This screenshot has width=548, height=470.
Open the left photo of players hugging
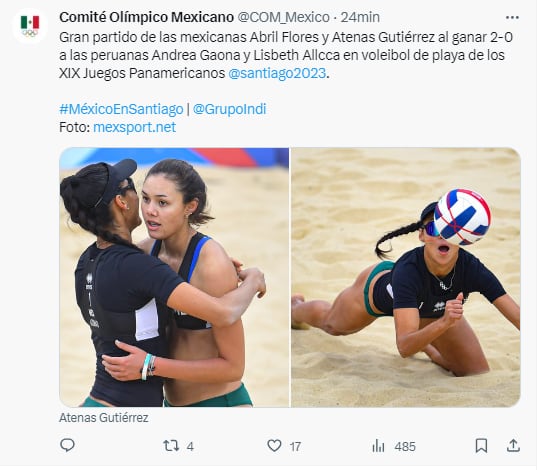pos(174,277)
